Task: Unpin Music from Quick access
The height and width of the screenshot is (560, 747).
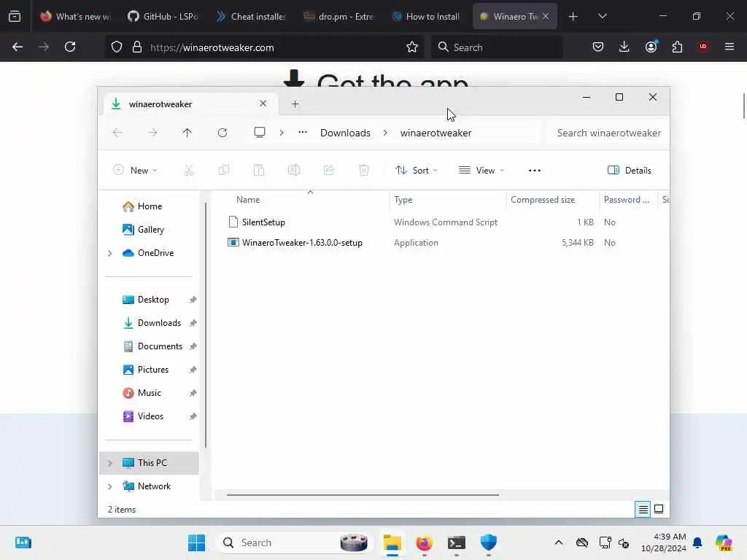Action: tap(193, 393)
